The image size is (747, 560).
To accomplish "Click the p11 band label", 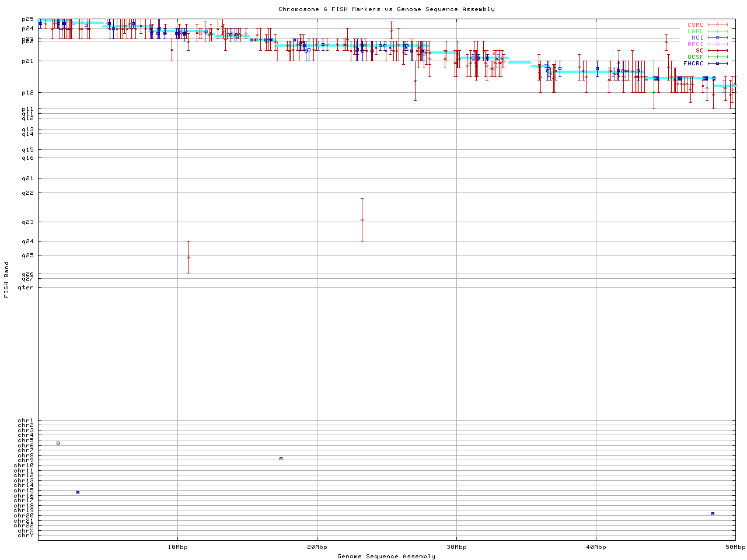I will click(x=28, y=109).
